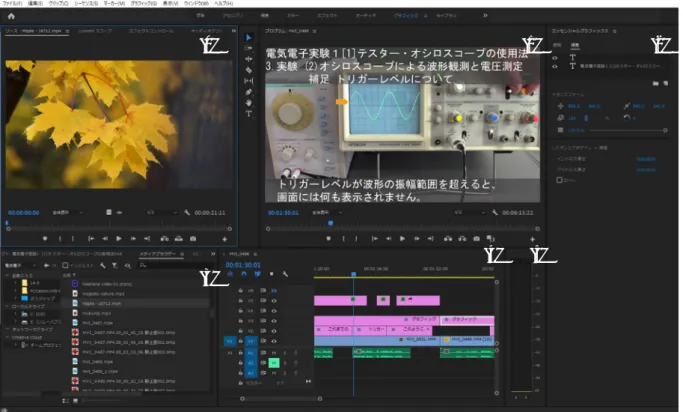
Task: Go to the Home screen icon
Action: (11, 16)
